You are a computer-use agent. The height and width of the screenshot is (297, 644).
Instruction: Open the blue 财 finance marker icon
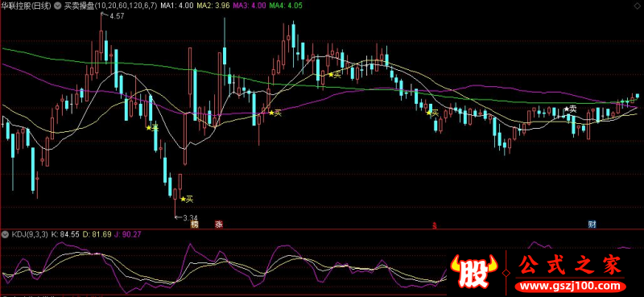point(592,225)
